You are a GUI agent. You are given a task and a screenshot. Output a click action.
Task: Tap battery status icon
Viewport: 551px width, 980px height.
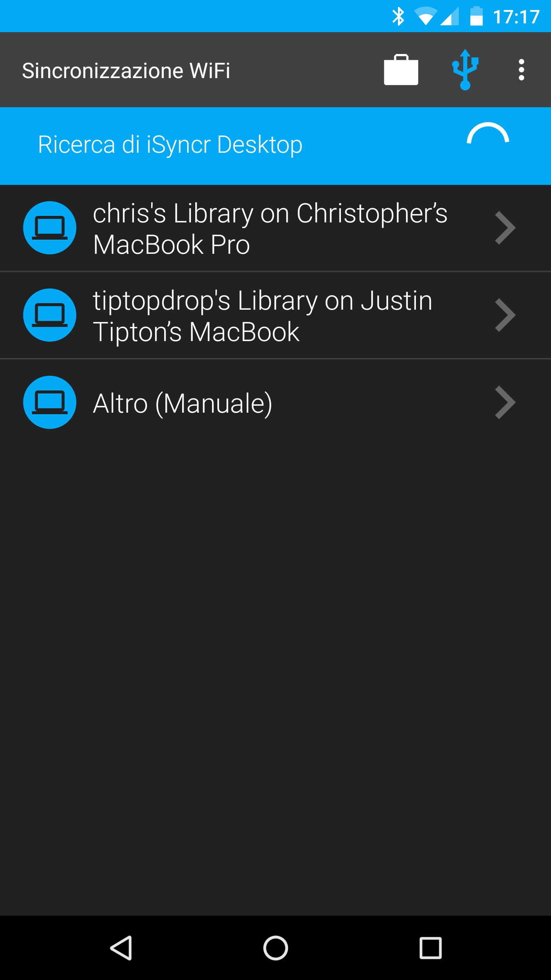coord(476,16)
